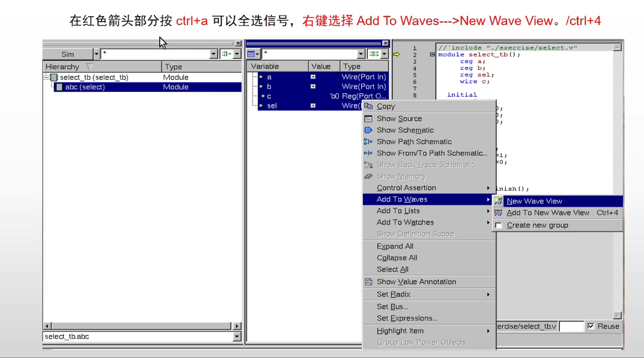The height and width of the screenshot is (358, 644).
Task: Open the Hierarchy filter text dropdown arrow
Action: [213, 54]
